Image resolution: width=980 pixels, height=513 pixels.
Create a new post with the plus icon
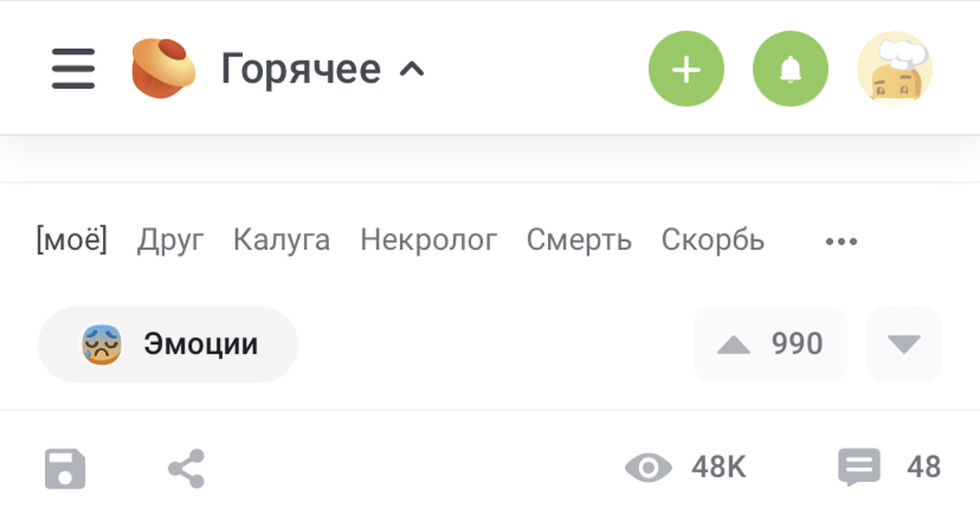tap(686, 69)
